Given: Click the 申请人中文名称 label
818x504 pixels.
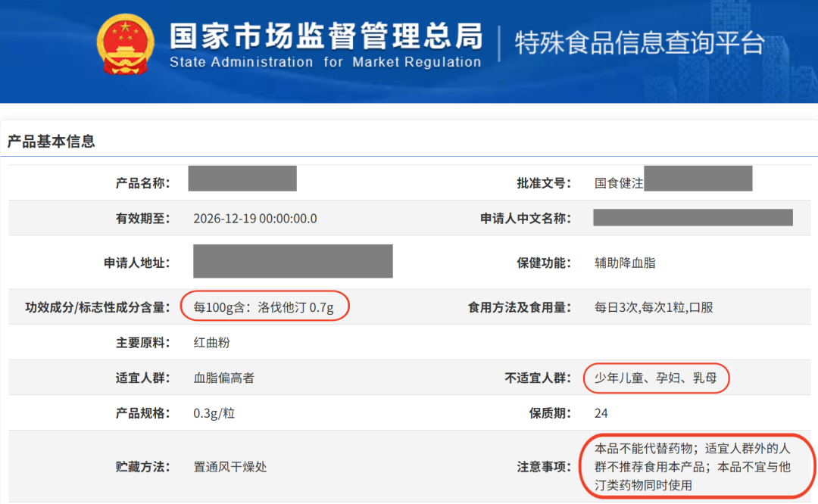Looking at the screenshot, I should tap(526, 219).
